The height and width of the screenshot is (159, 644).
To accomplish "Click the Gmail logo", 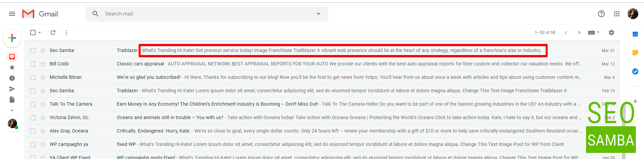I will point(40,14).
